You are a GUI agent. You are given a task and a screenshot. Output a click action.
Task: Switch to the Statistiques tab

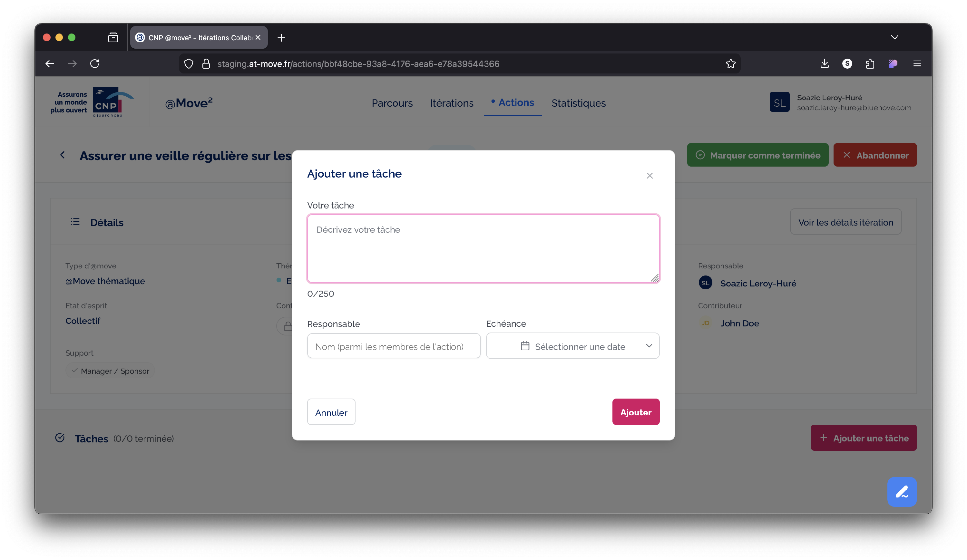point(578,103)
